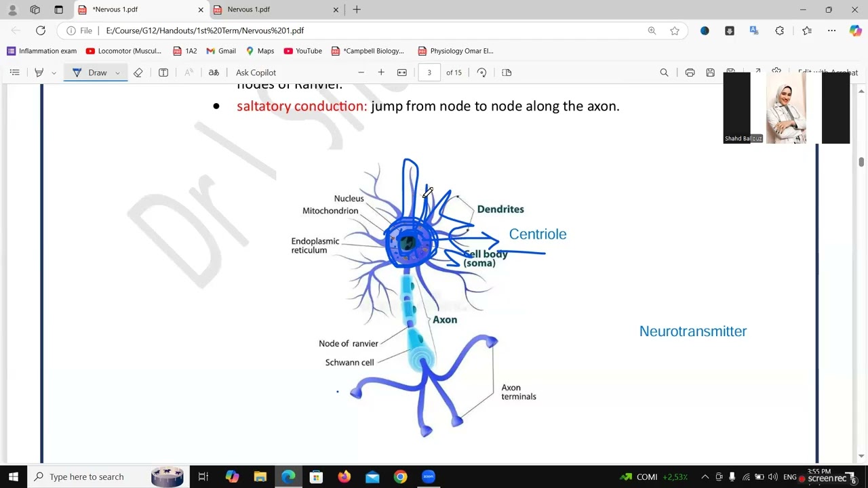Open Google Chrome from the taskbar
The height and width of the screenshot is (488, 868).
(x=400, y=476)
